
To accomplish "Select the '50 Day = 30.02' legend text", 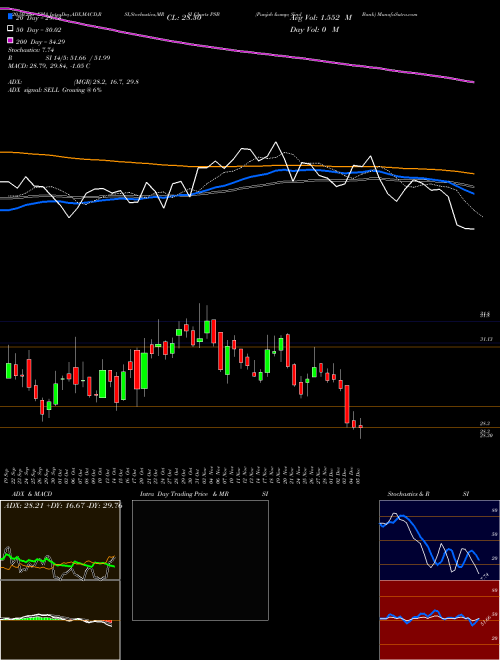I will tap(39, 29).
